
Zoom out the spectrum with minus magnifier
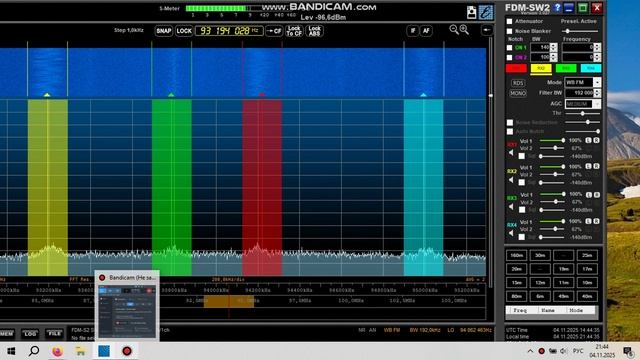pyautogui.click(x=453, y=29)
